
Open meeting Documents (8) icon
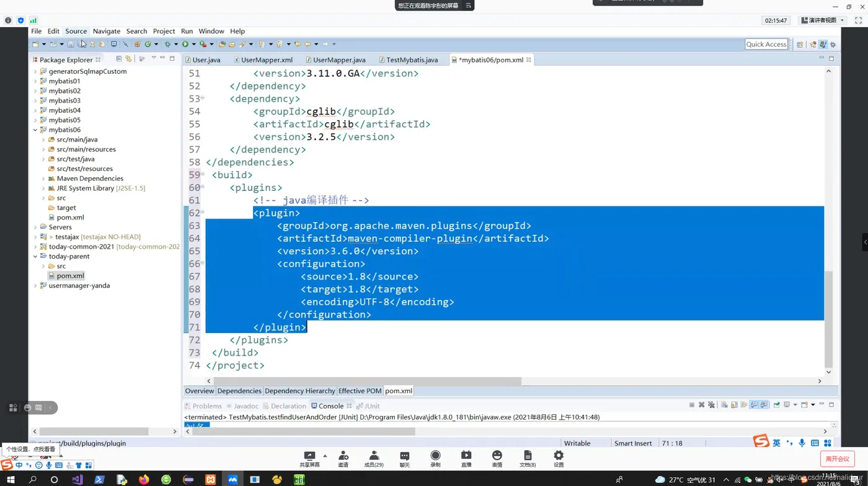tap(528, 459)
